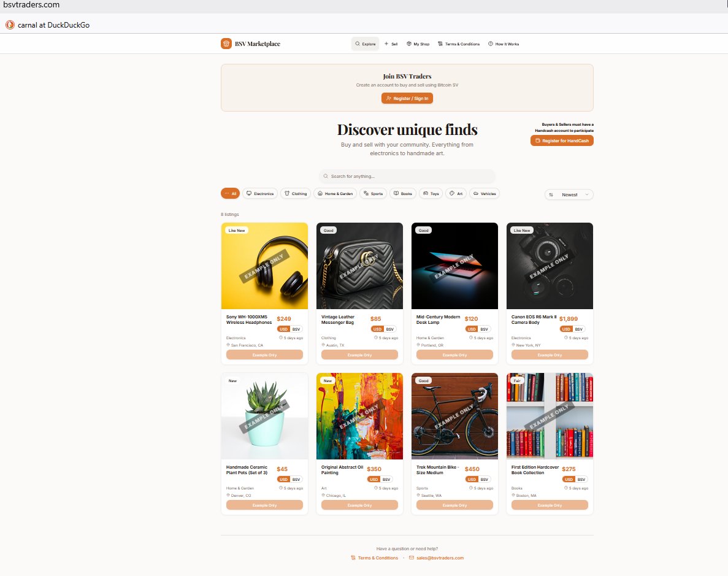The image size is (728, 576).
Task: Click Example Only button under Desk Lamp
Action: (x=454, y=355)
